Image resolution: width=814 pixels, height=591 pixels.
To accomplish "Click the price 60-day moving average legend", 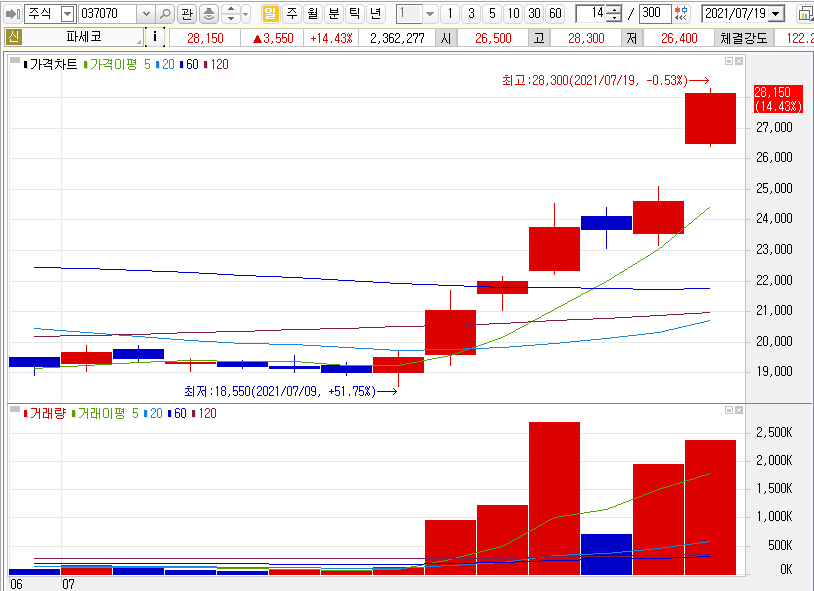I will (190, 64).
